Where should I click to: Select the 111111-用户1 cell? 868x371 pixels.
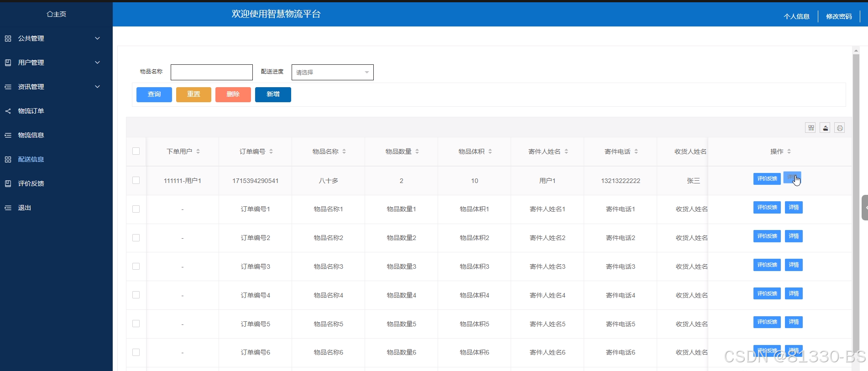183,181
